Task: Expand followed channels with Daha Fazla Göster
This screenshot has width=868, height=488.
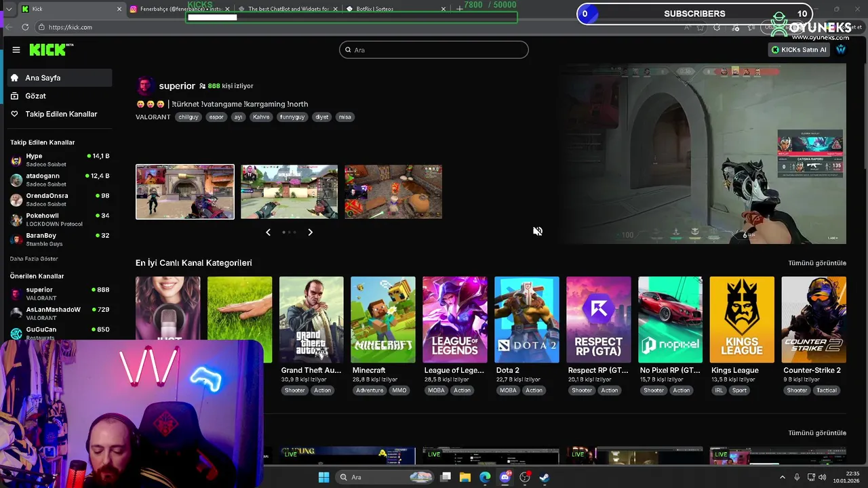Action: (x=34, y=259)
